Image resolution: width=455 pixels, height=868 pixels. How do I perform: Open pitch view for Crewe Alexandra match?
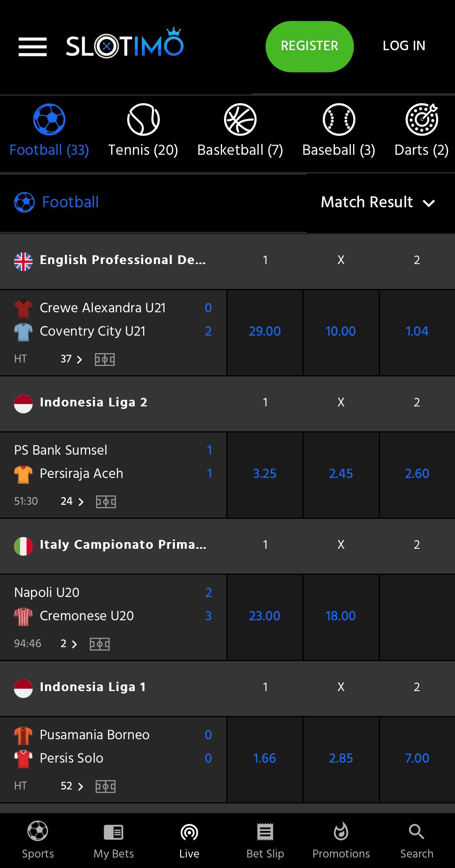point(105,359)
